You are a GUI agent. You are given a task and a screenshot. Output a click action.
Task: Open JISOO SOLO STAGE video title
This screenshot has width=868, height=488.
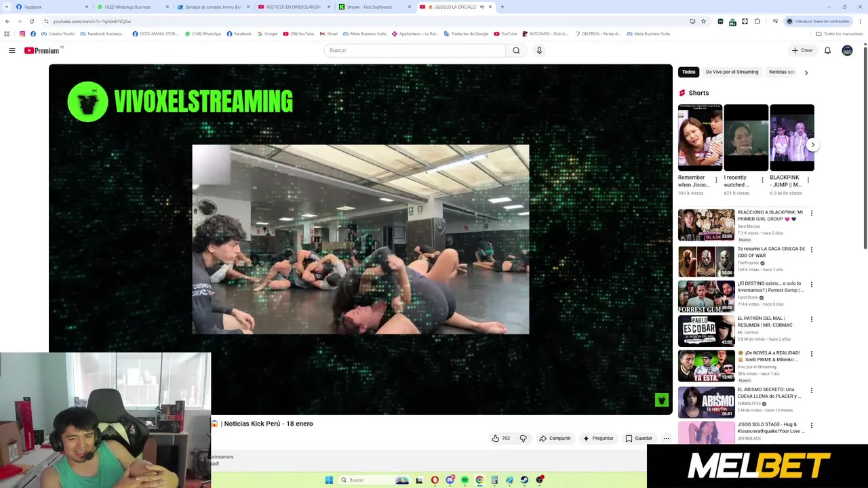pos(771,428)
